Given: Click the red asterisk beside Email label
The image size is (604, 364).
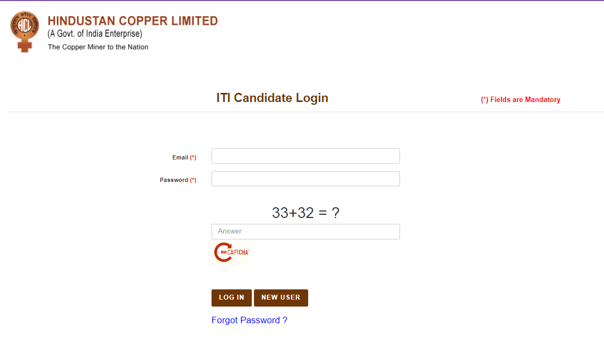Looking at the screenshot, I should pyautogui.click(x=193, y=158).
